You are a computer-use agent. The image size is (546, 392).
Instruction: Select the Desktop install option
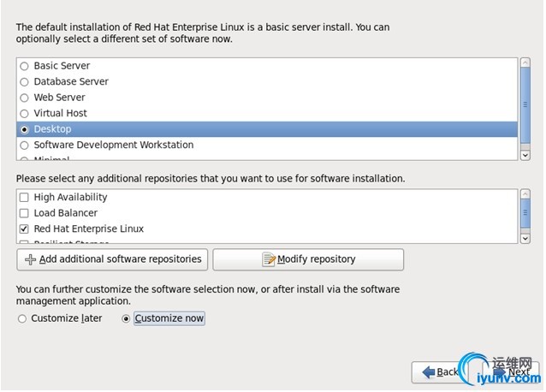click(x=25, y=129)
